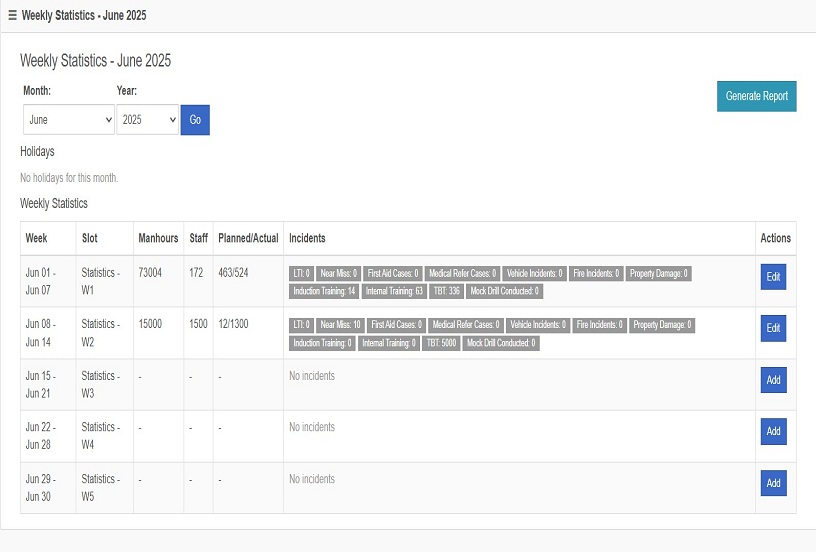Open the hamburger menu icon
816x552 pixels.
(12, 15)
